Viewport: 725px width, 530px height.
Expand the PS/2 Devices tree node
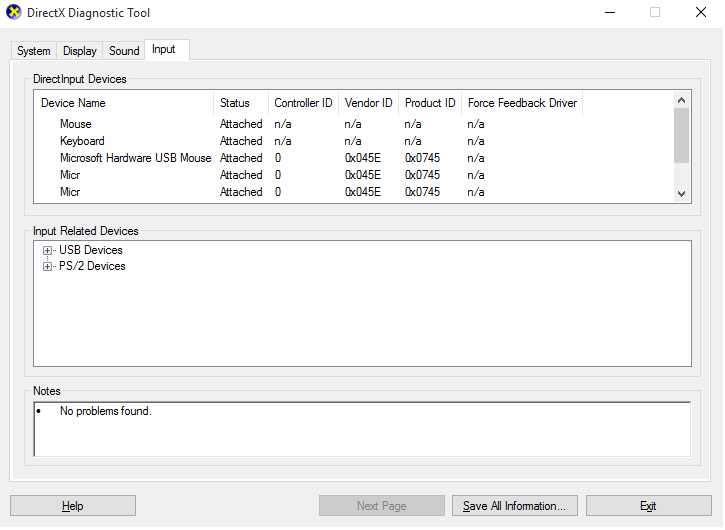click(x=47, y=267)
